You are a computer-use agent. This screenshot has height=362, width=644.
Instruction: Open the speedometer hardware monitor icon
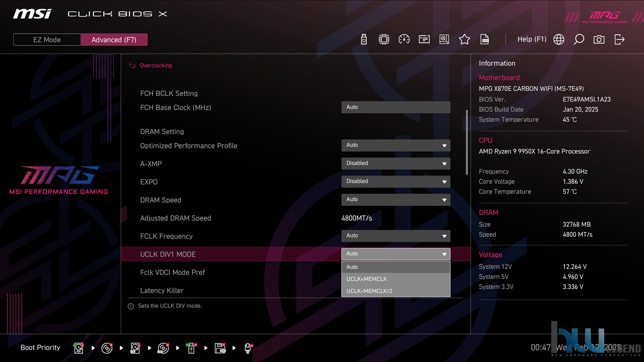404,39
